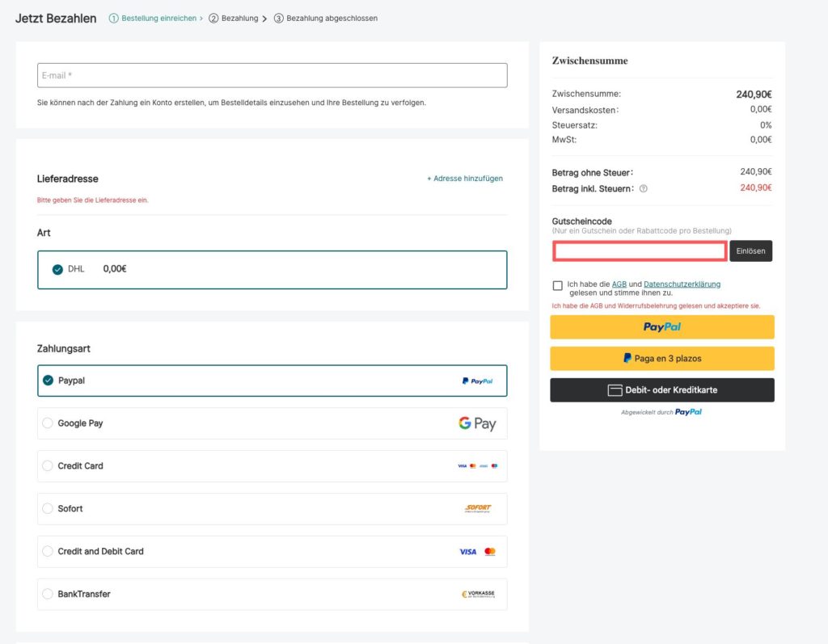The image size is (828, 644).
Task: Select the Google Pay radio button
Action: pyautogui.click(x=48, y=423)
